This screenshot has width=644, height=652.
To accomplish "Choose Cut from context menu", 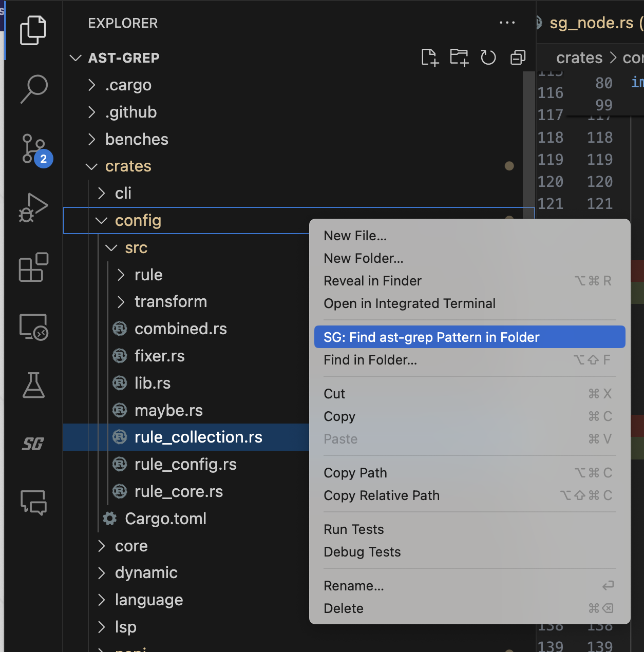I will pyautogui.click(x=469, y=394).
